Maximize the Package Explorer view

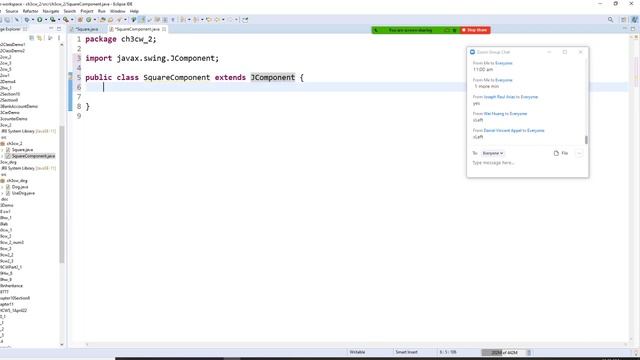point(59,29)
